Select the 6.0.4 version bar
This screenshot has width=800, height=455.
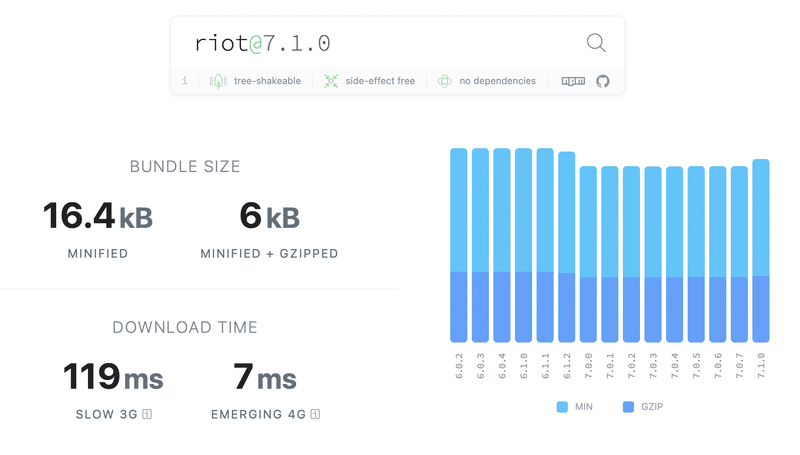(x=502, y=245)
